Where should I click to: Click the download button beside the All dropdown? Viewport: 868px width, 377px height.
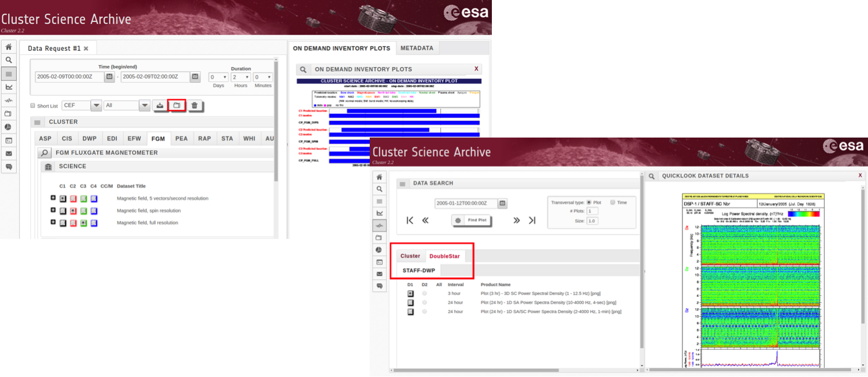[160, 105]
